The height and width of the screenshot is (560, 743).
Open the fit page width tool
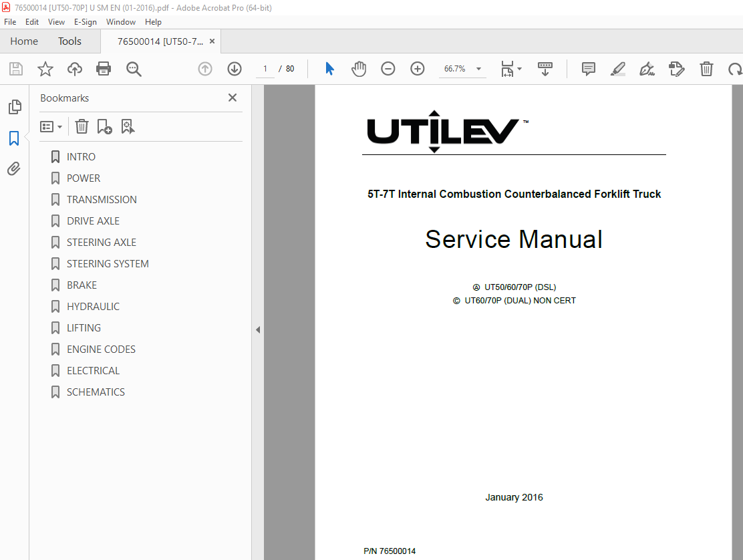(x=507, y=69)
